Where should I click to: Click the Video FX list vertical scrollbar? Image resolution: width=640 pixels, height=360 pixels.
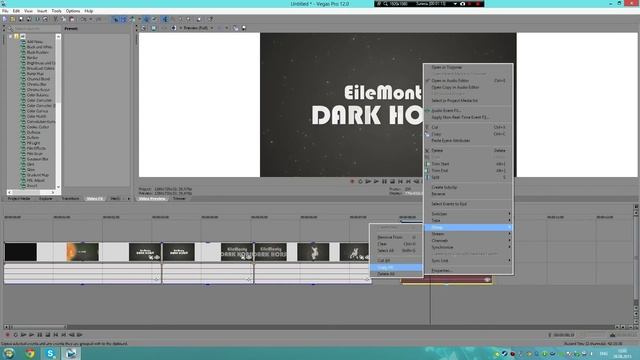(58, 112)
